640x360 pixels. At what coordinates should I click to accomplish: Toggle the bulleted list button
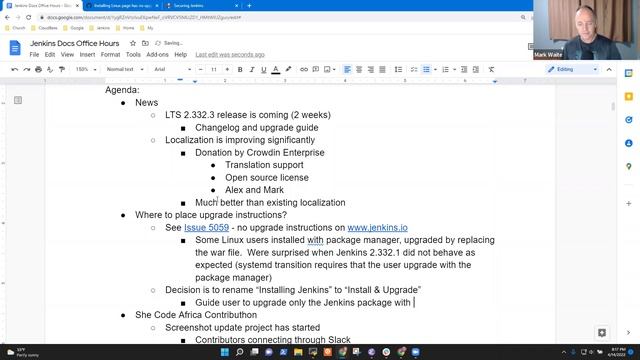pyautogui.click(x=426, y=69)
